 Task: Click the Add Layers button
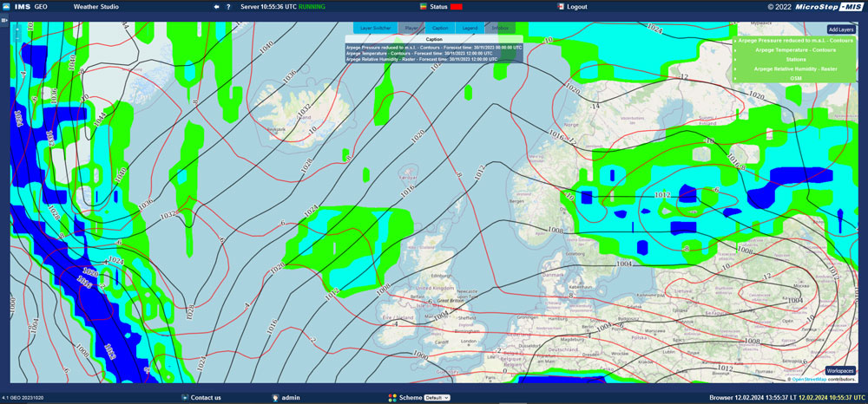(x=841, y=29)
